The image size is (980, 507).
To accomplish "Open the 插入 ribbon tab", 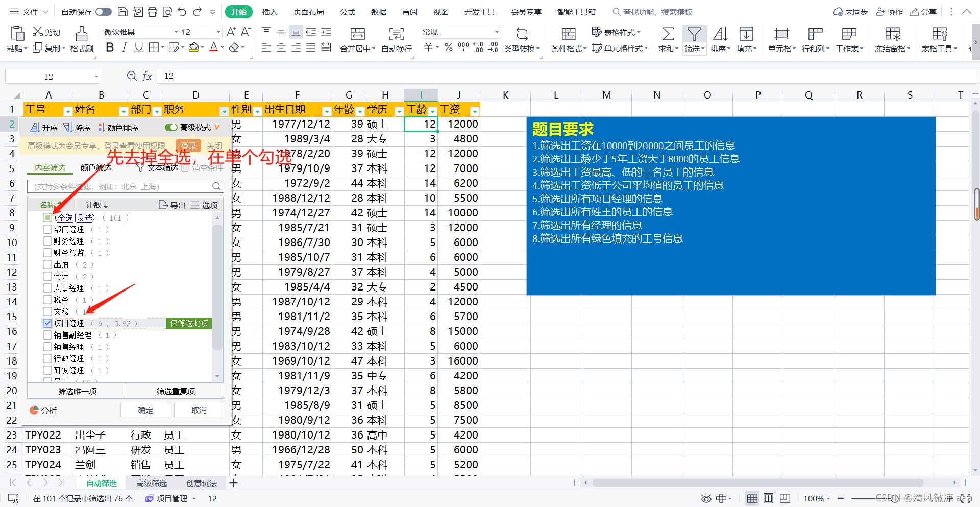I will pos(269,12).
